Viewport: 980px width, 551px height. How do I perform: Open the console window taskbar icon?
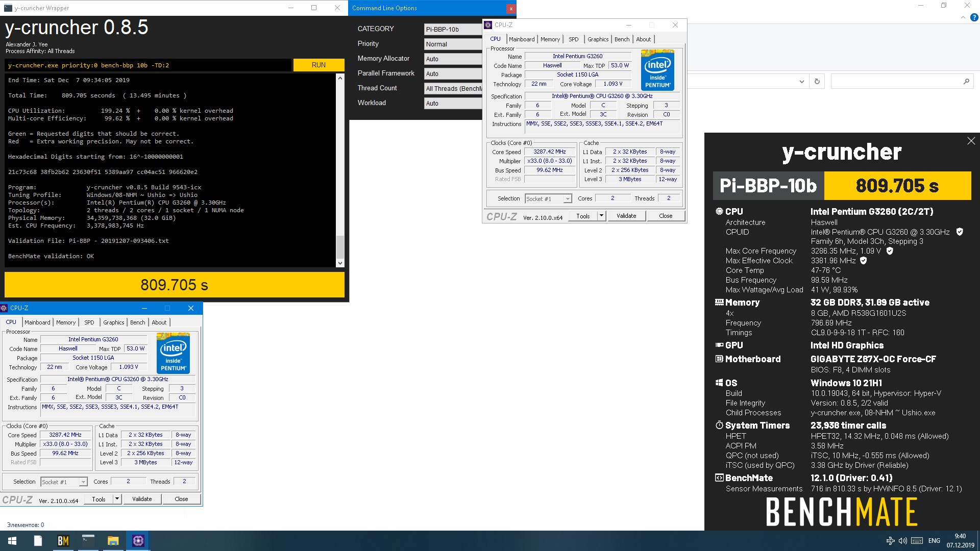(x=88, y=541)
